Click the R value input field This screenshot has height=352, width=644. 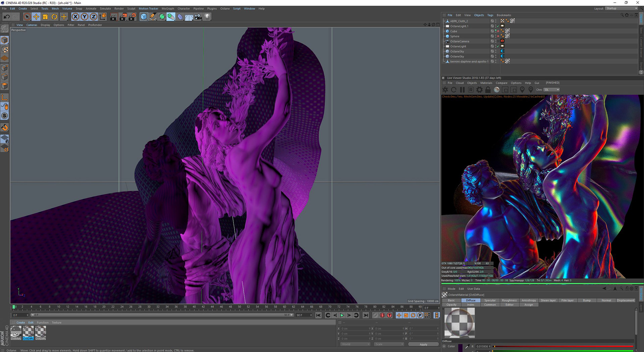tap(483, 346)
